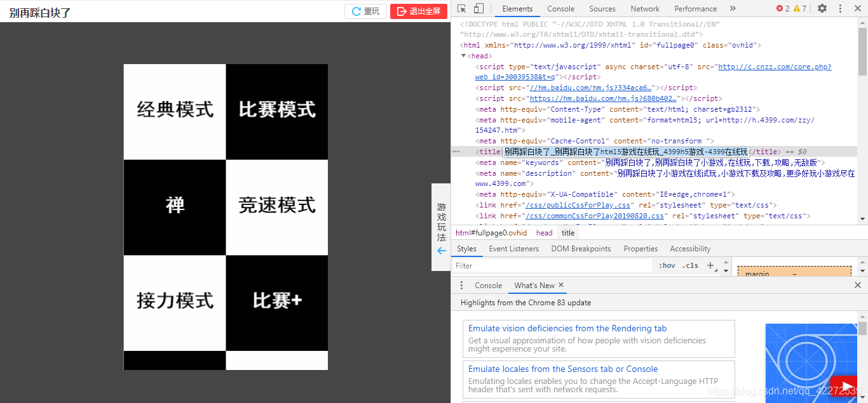This screenshot has height=403, width=868.
Task: Open the c.cnzz.com core.php script link
Action: (x=775, y=67)
